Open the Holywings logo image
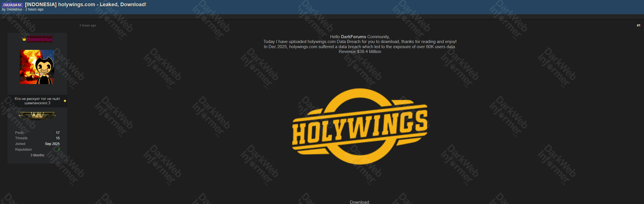644x204 pixels. click(360, 126)
